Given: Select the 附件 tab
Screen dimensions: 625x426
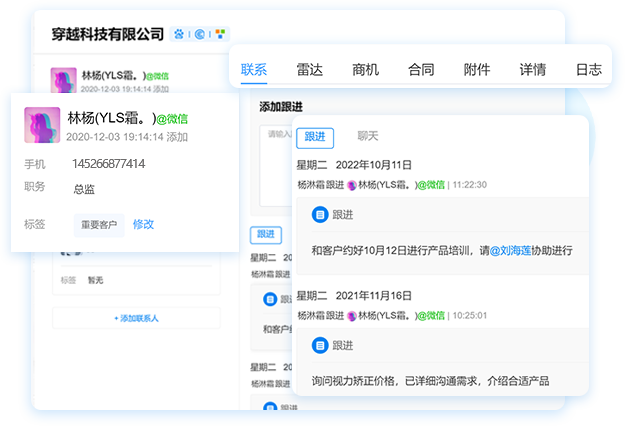Looking at the screenshot, I should (477, 70).
